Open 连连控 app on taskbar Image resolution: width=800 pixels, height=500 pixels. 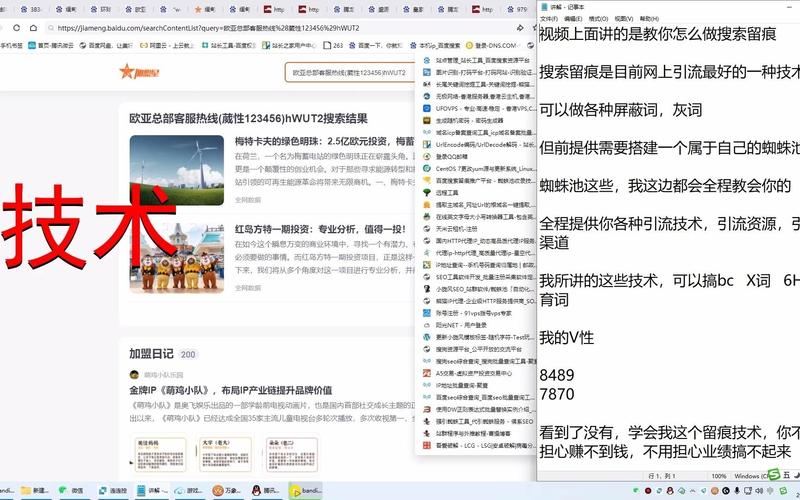(113, 491)
